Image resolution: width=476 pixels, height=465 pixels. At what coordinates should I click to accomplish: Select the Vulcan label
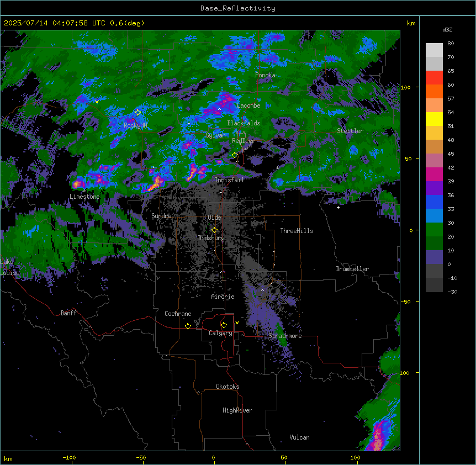tap(300, 437)
